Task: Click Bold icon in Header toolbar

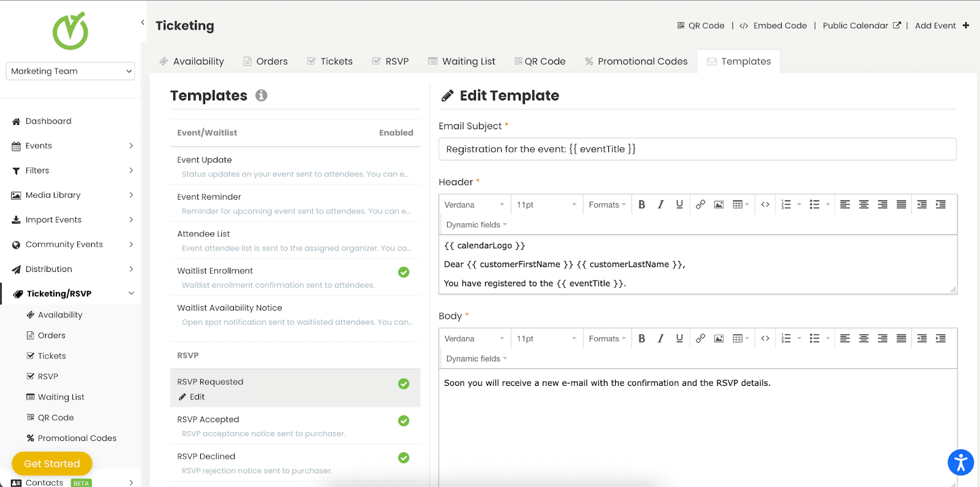Action: [641, 205]
